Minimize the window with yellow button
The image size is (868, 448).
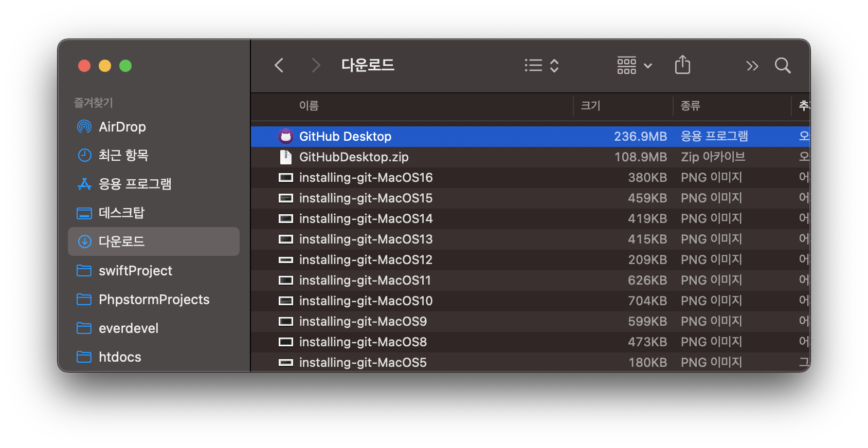pyautogui.click(x=105, y=66)
